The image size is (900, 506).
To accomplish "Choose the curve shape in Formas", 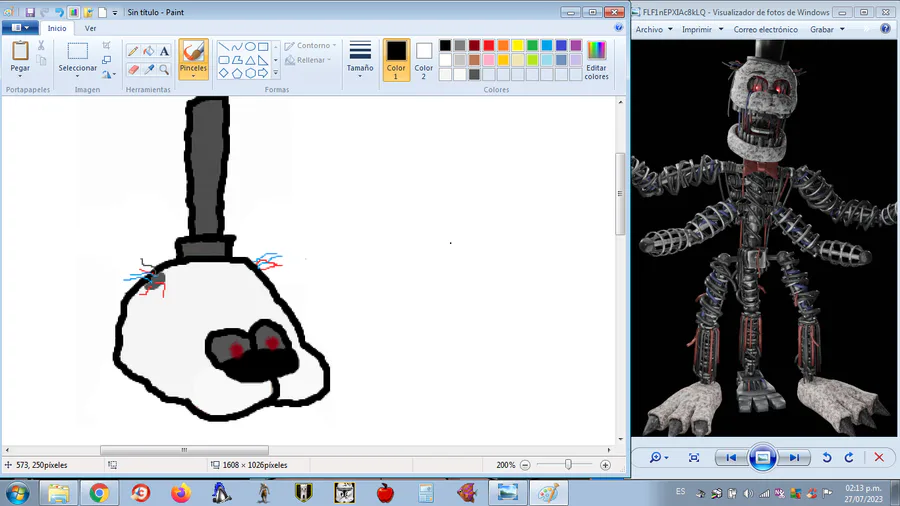I will coord(237,46).
